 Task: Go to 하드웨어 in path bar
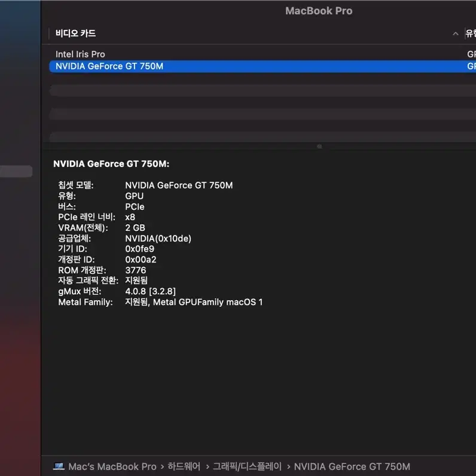point(184,466)
